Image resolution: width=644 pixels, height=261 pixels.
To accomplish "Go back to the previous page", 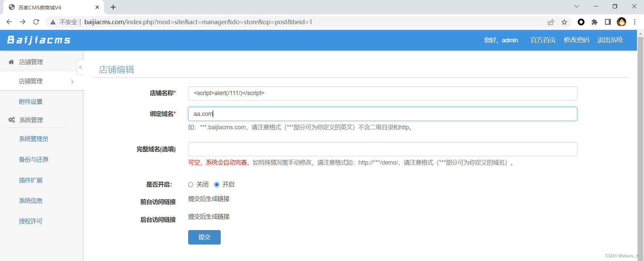I will pyautogui.click(x=9, y=22).
